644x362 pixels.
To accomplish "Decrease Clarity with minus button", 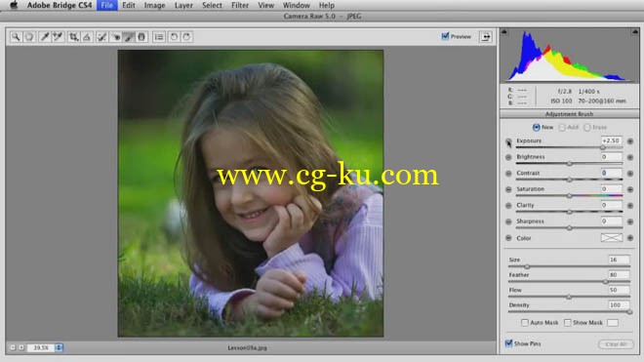I will 508,206.
